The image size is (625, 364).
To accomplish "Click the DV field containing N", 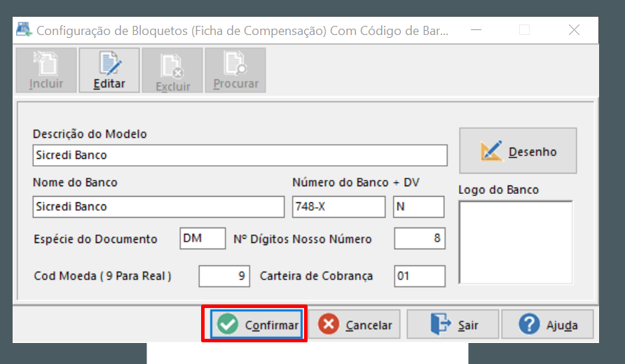I will (418, 206).
